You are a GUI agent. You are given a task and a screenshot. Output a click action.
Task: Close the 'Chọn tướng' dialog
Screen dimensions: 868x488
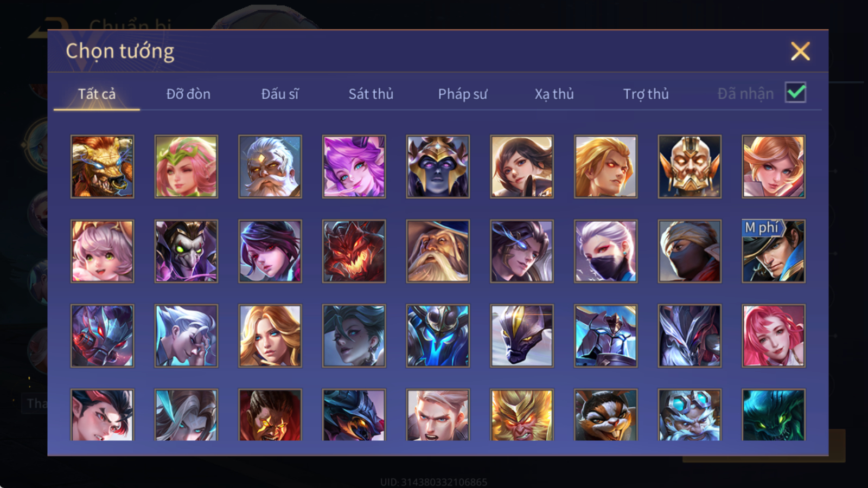pos(800,52)
